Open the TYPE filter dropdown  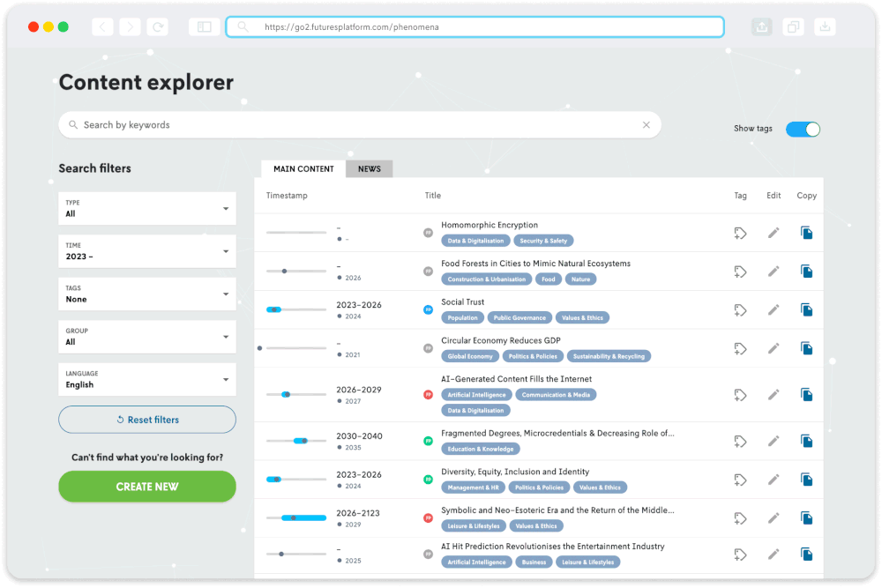tap(146, 209)
